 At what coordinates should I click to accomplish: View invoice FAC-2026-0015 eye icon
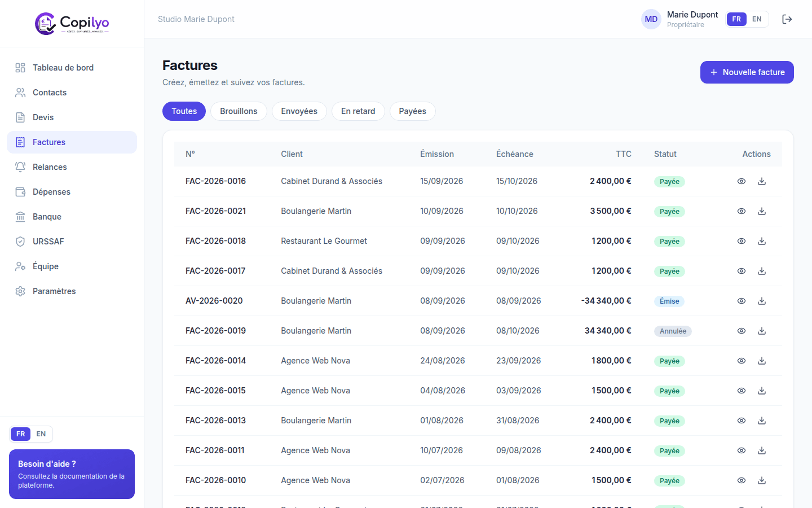click(x=742, y=391)
